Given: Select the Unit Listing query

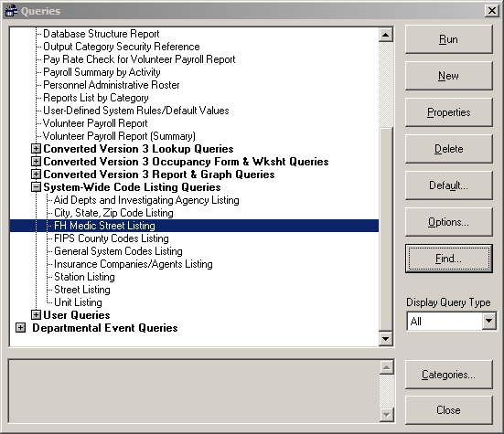Looking at the screenshot, I should coord(78,302).
